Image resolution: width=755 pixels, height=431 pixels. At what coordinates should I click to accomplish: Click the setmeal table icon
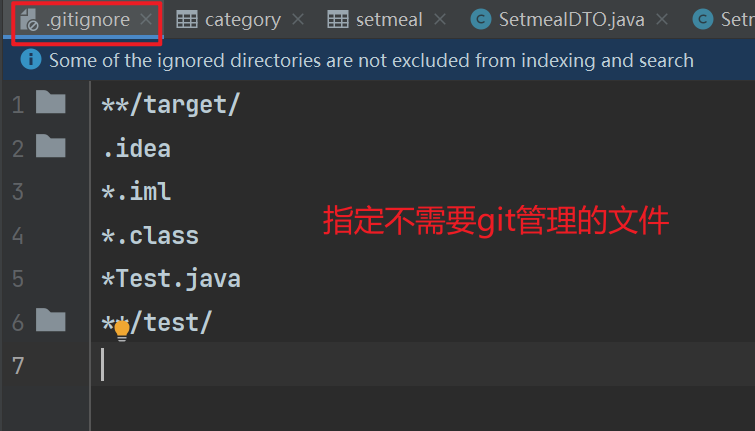click(338, 19)
